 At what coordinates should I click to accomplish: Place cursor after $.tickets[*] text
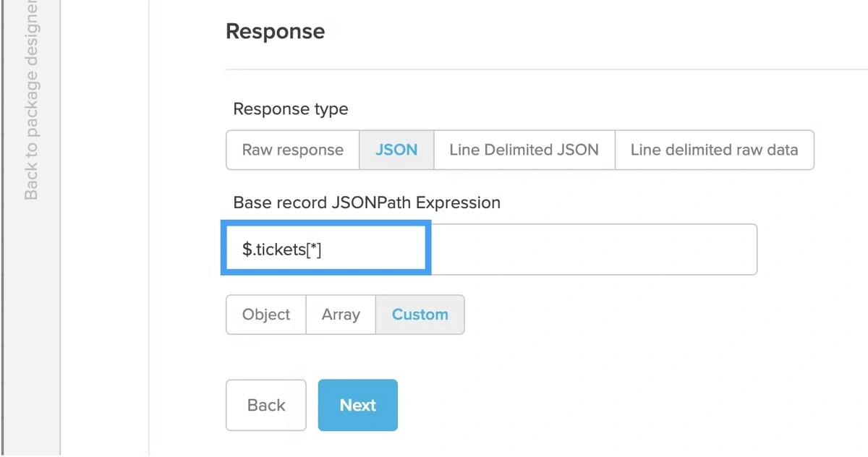[323, 249]
